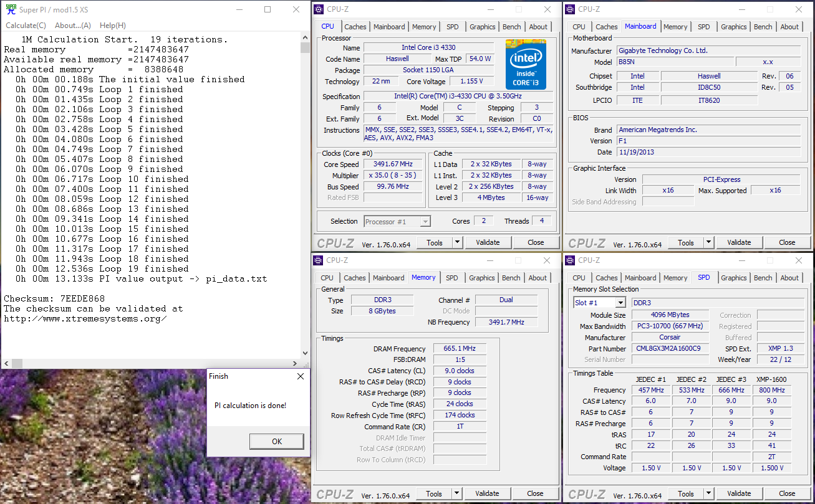Click Validate in the CPU window
The width and height of the screenshot is (815, 504).
point(488,242)
